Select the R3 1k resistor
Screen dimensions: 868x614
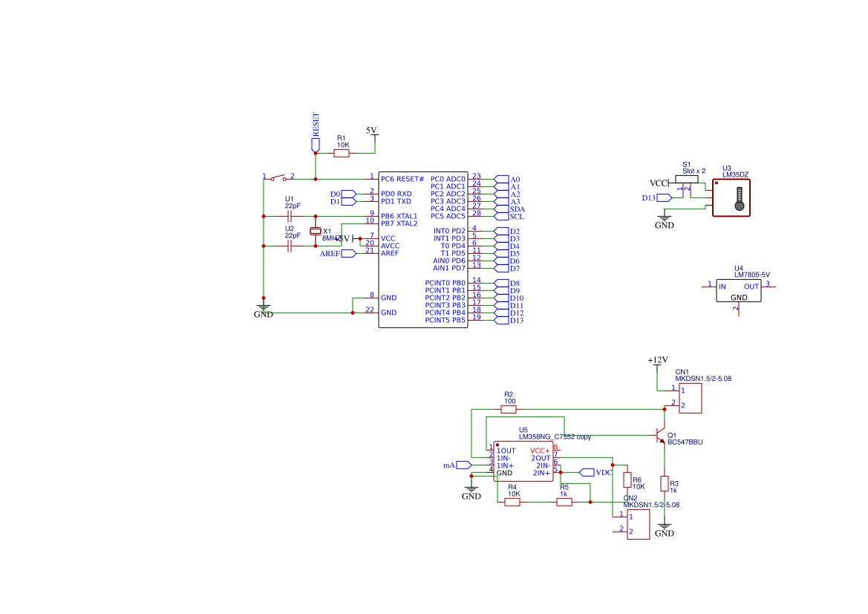(x=665, y=484)
